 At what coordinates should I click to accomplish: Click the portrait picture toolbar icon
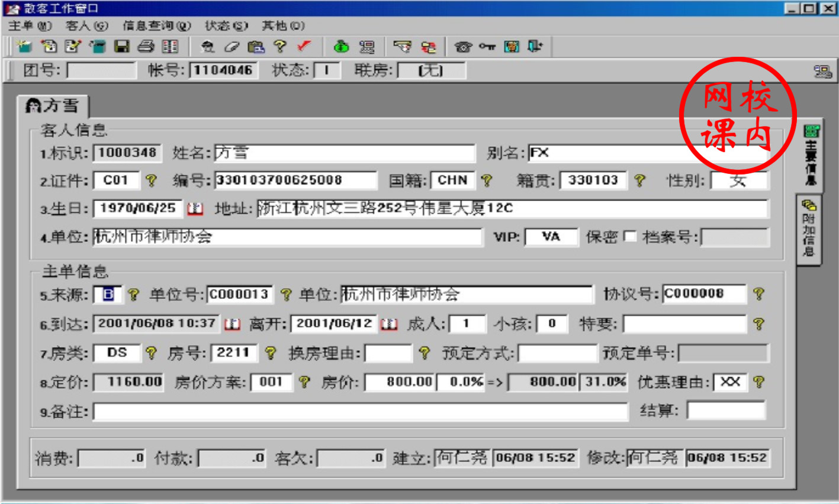click(512, 46)
